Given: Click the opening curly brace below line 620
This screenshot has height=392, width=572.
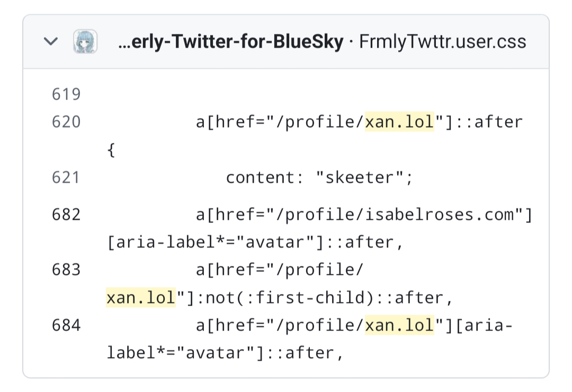Looking at the screenshot, I should click(x=111, y=150).
